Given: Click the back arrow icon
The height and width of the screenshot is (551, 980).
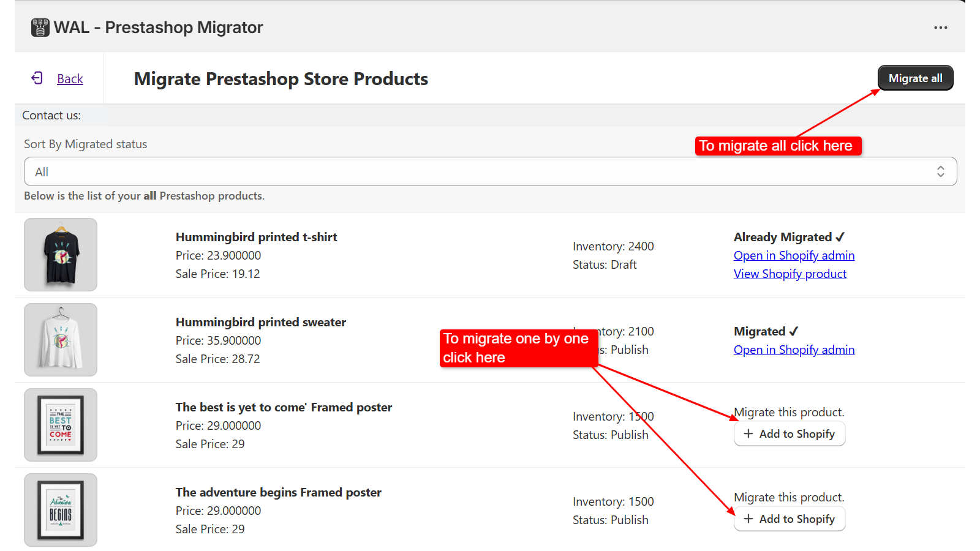Looking at the screenshot, I should click(x=37, y=78).
